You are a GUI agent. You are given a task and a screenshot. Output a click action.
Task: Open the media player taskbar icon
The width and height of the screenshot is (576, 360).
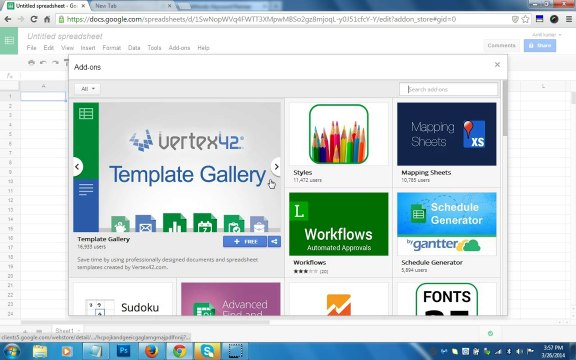[67, 352]
